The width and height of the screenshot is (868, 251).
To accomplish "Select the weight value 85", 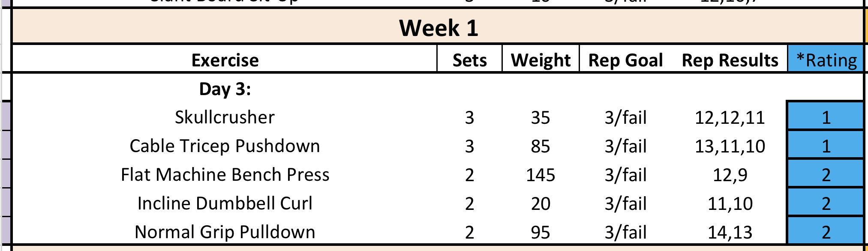I will (541, 146).
